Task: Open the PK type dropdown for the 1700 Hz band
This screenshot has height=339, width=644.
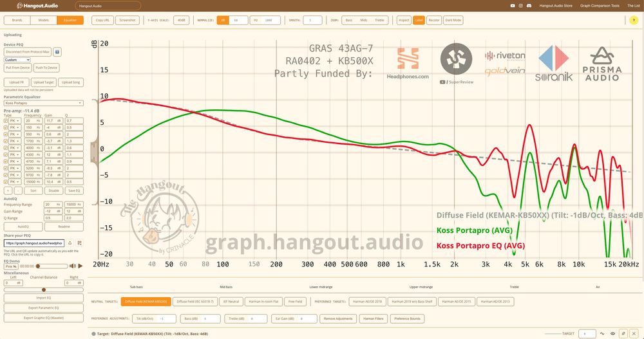Action: (x=15, y=141)
